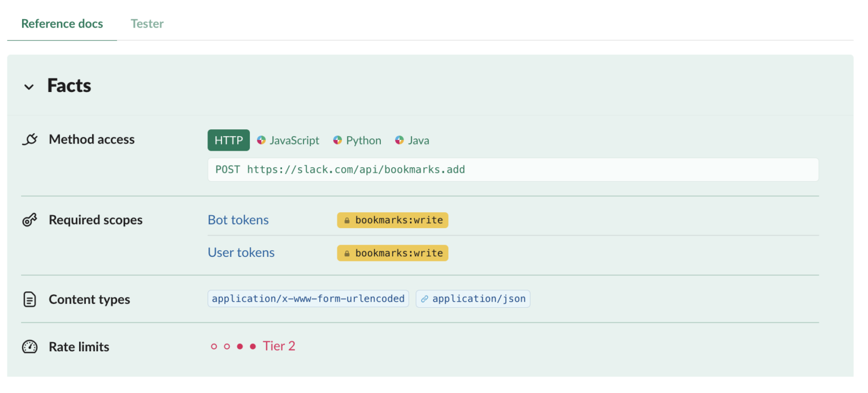
Task: Expand the Reference docs section
Action: tap(62, 24)
